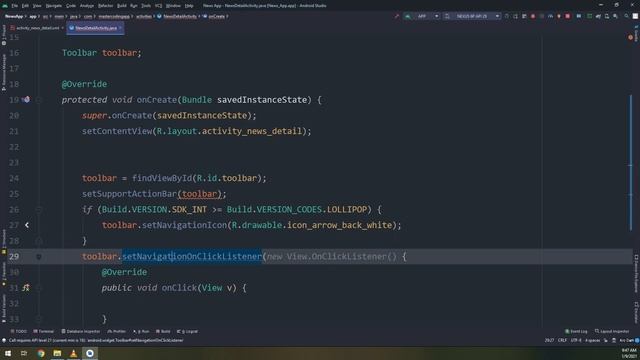The image size is (640, 360).
Task: Switch to activity_news_detail.xml editor tab
Action: (36, 28)
